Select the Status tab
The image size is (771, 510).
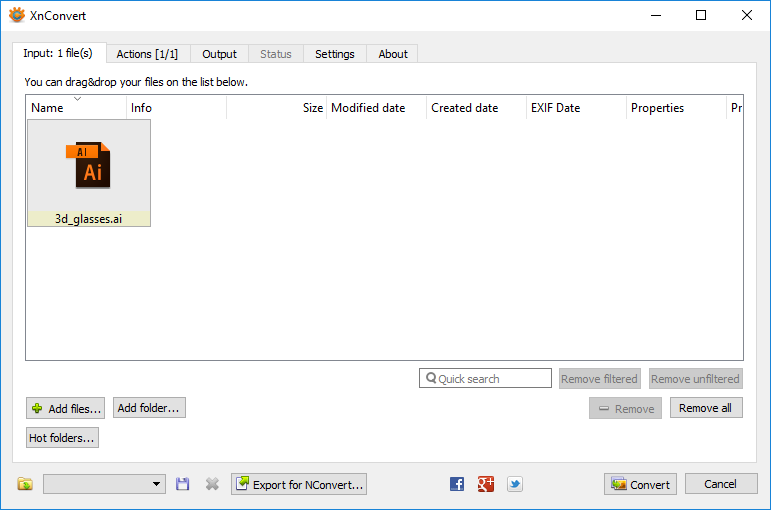pos(276,54)
